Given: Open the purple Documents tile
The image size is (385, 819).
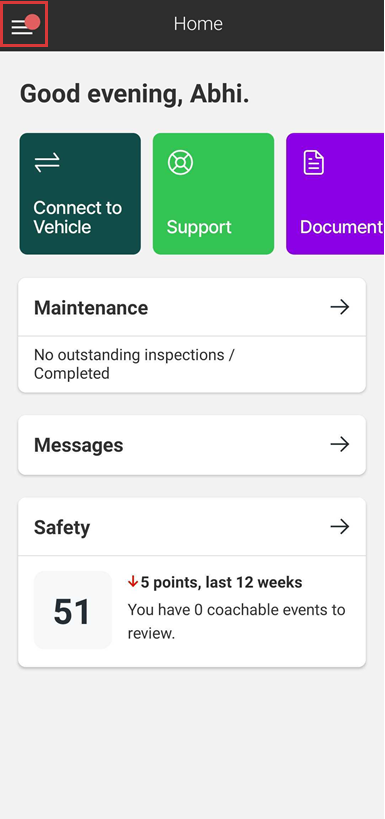Looking at the screenshot, I should (x=335, y=194).
